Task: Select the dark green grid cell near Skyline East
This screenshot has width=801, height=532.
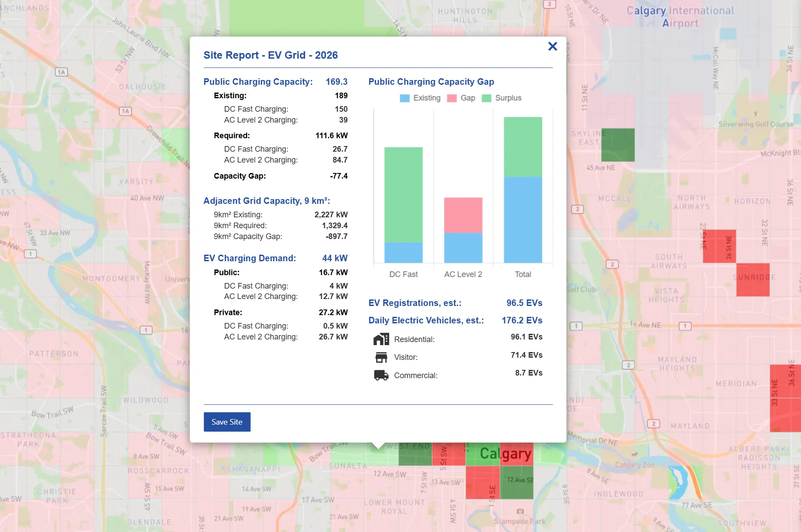Action: (618, 145)
